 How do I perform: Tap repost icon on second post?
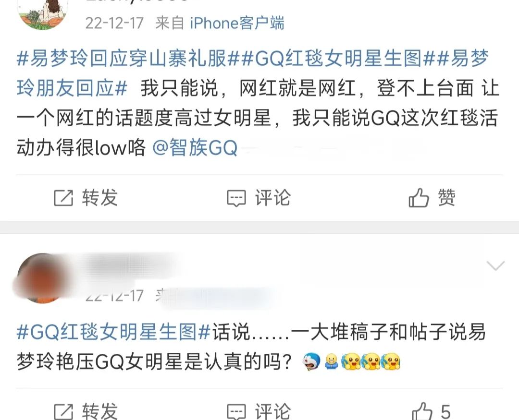pyautogui.click(x=63, y=411)
